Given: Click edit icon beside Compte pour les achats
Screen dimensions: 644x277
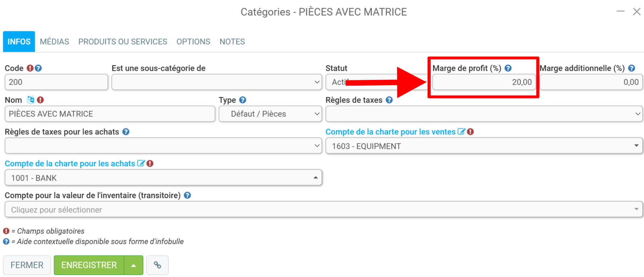Looking at the screenshot, I should (141, 164).
